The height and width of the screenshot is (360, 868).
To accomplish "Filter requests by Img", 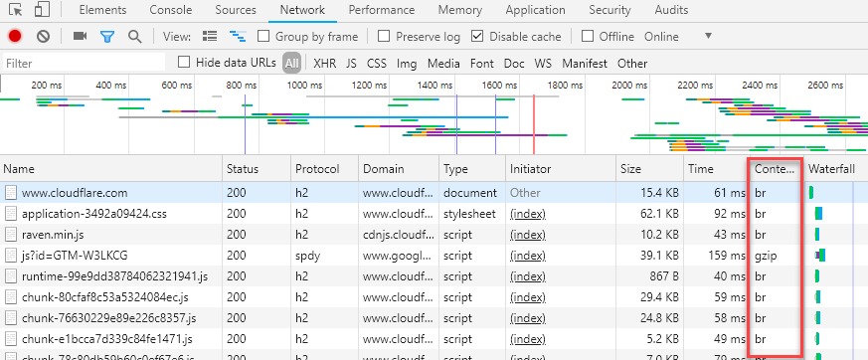I will [x=407, y=63].
